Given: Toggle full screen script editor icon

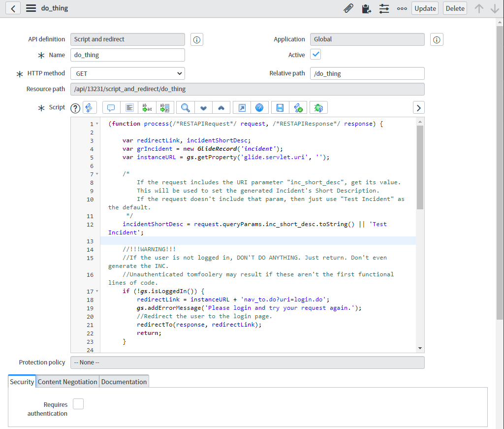Looking at the screenshot, I should pos(242,107).
